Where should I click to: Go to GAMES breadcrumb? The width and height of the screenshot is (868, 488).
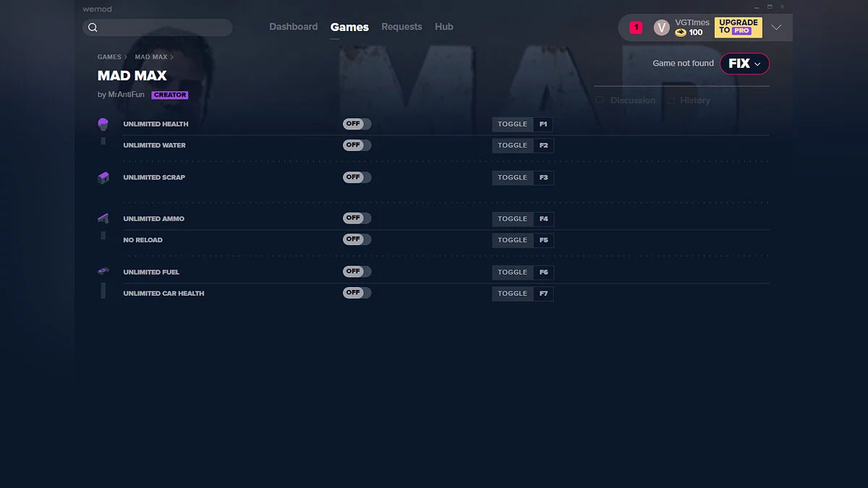pyautogui.click(x=109, y=57)
